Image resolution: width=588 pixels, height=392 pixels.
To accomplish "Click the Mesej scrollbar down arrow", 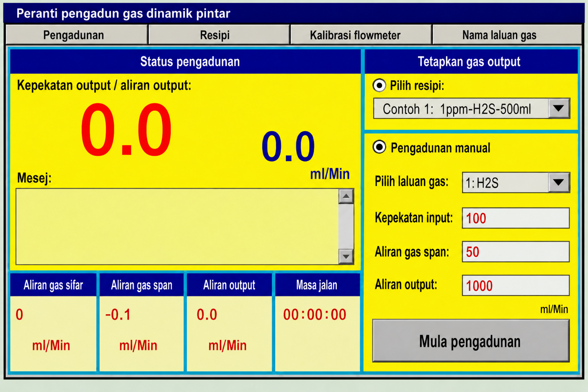I will [x=346, y=256].
